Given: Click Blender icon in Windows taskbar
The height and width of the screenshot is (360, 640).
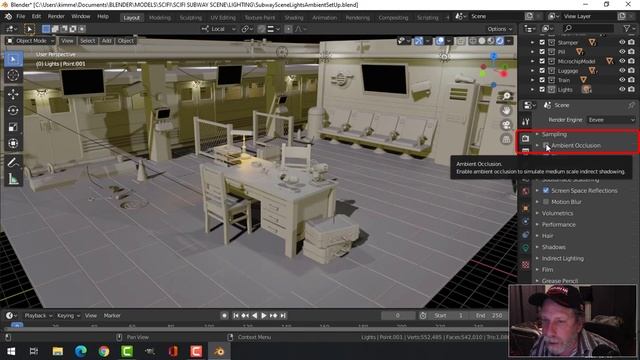Looking at the screenshot, I should [x=219, y=351].
